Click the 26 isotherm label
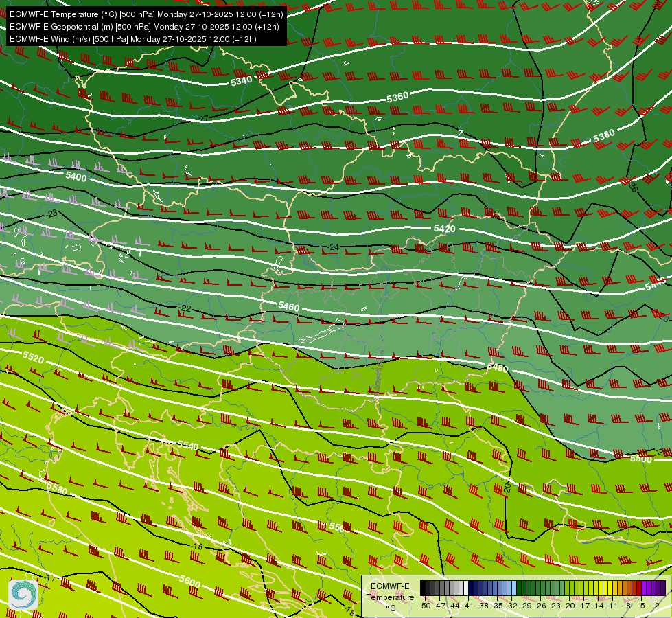Screen dimensions: 672x618 click(x=633, y=186)
